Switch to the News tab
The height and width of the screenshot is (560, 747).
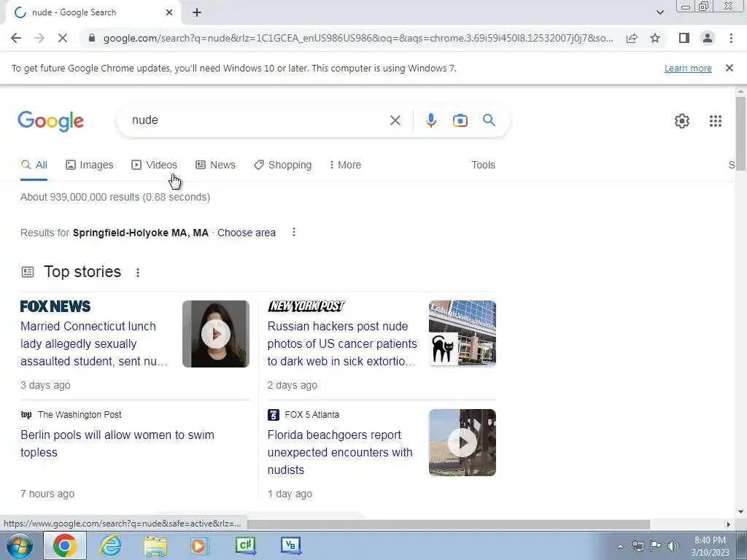click(215, 165)
